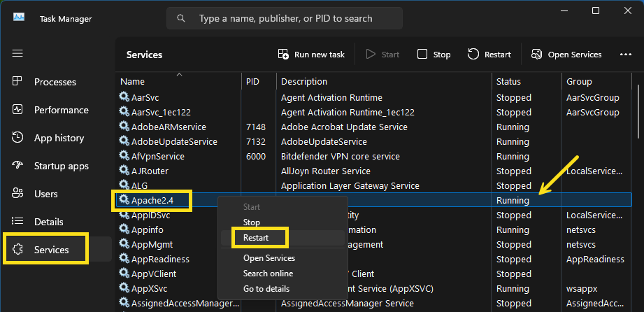
Task: Choose Search online in context menu
Action: pos(268,274)
